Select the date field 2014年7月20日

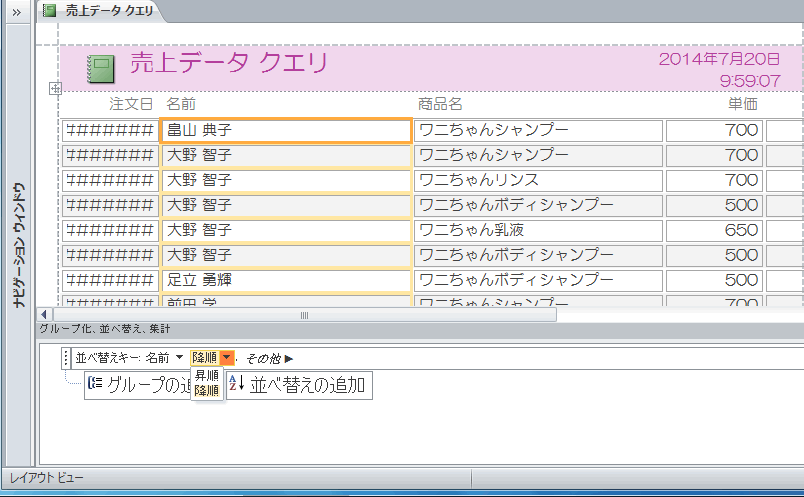click(719, 59)
